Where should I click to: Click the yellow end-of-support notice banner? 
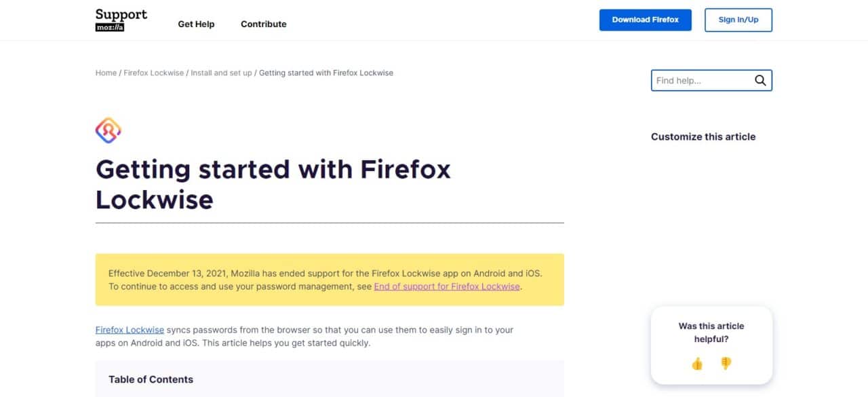click(x=330, y=280)
